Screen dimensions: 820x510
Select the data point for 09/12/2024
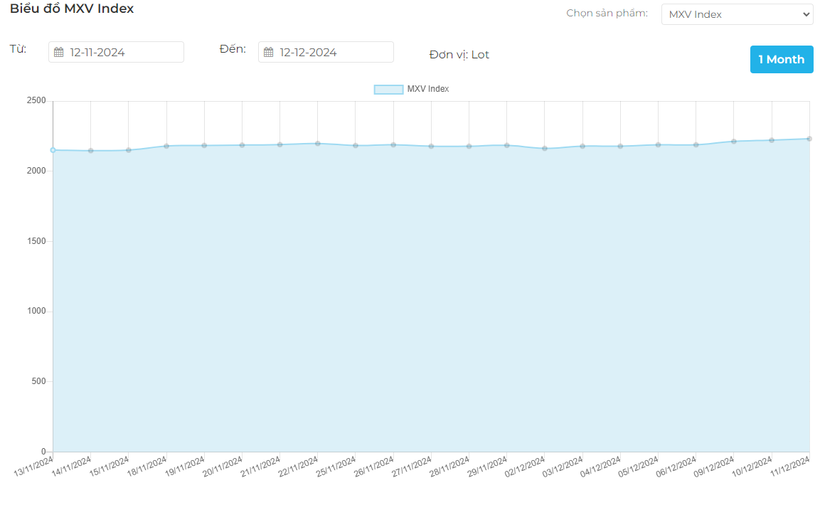point(734,141)
